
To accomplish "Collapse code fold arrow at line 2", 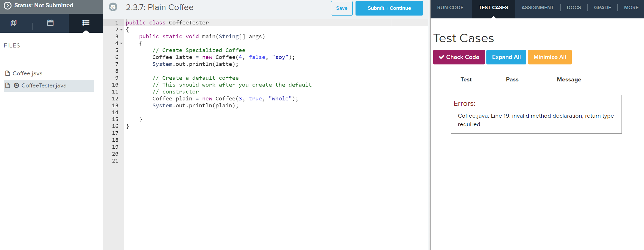I will click(x=121, y=30).
